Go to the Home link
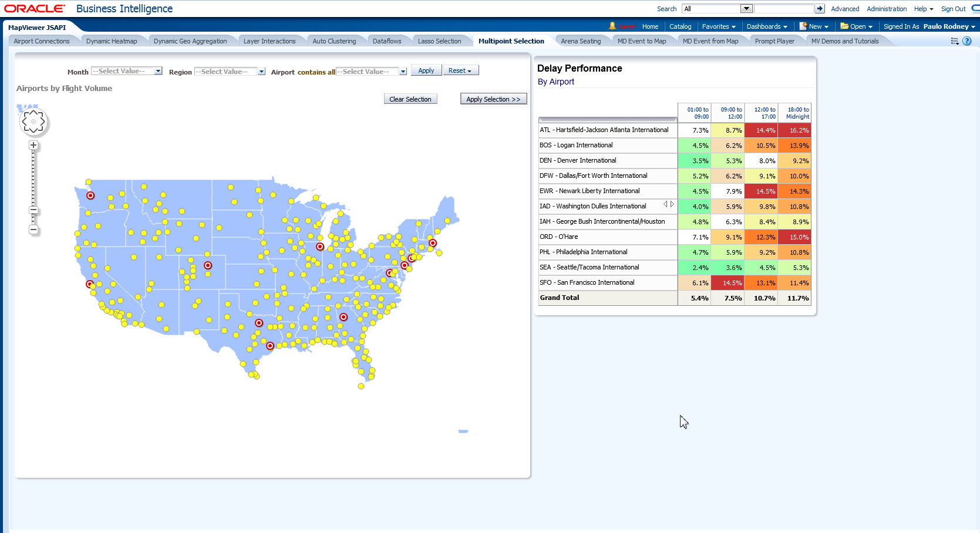This screenshot has width=980, height=533. point(650,26)
